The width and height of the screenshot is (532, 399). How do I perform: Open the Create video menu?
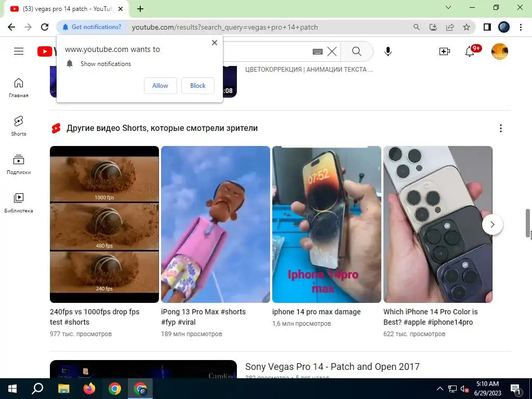coord(445,51)
